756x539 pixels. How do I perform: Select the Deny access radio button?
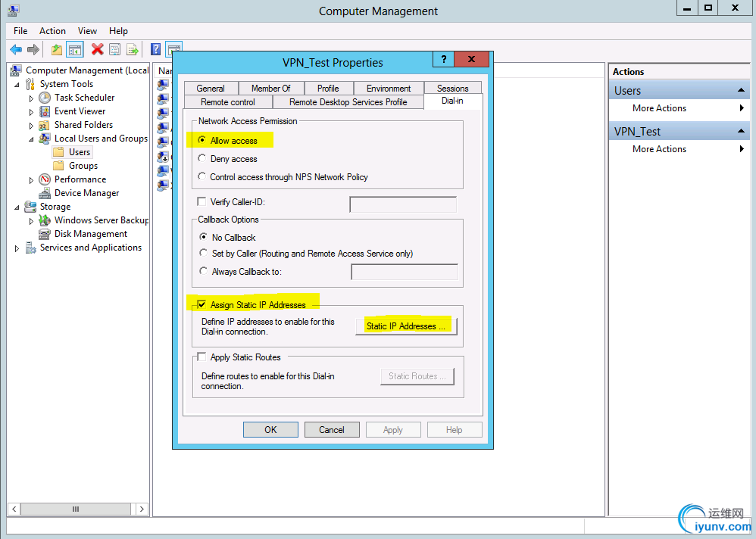[202, 158]
